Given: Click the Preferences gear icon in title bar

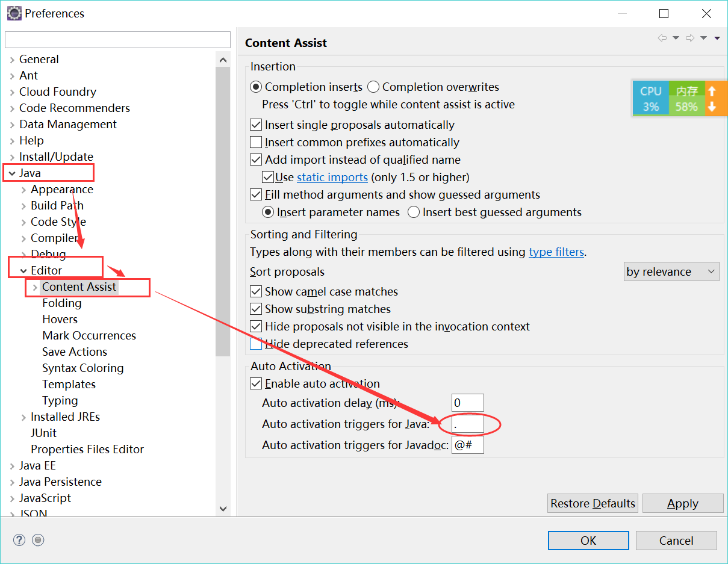Looking at the screenshot, I should coord(14,13).
